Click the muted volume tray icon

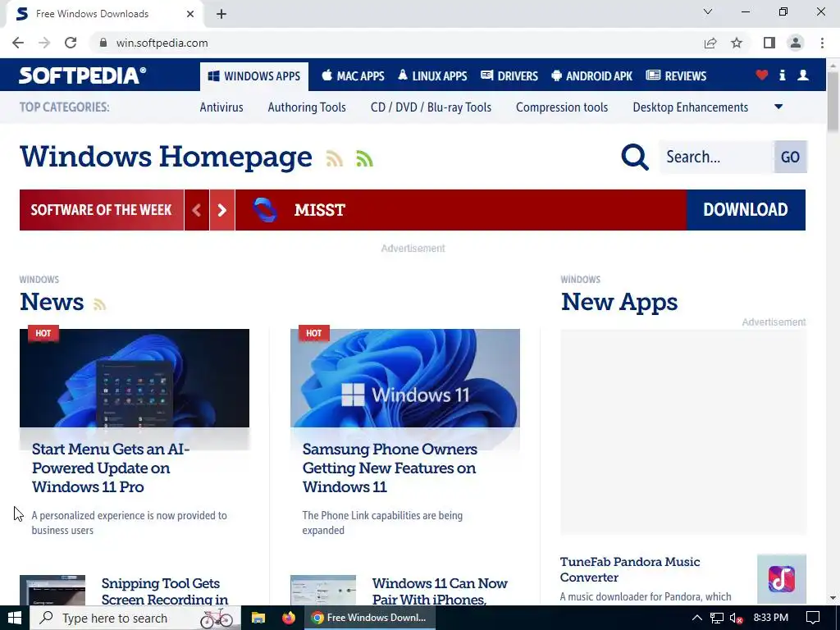click(x=736, y=618)
